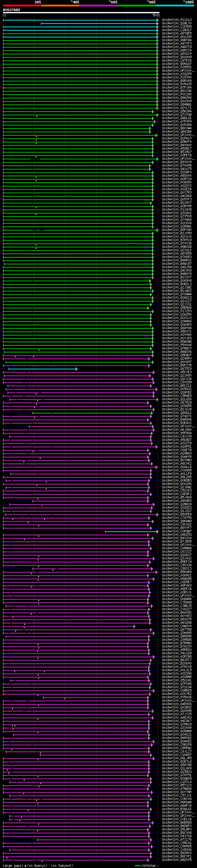This screenshot has width=197, height=868.
Task: Click the UniRef100_O05432 label
Action: pos(176,389)
